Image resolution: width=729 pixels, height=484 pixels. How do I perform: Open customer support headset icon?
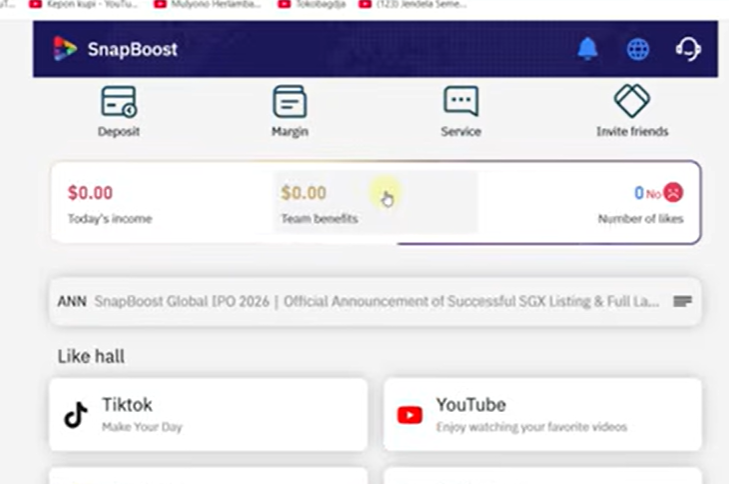click(x=688, y=49)
